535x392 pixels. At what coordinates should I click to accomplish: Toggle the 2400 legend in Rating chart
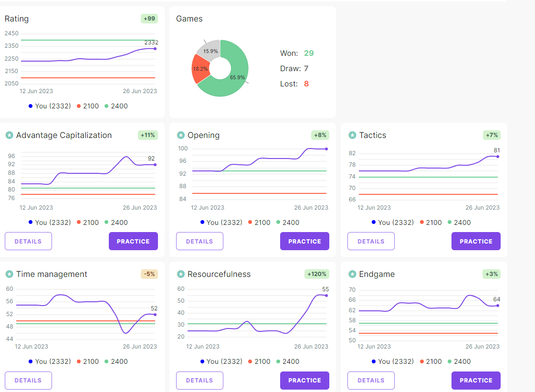(x=116, y=106)
